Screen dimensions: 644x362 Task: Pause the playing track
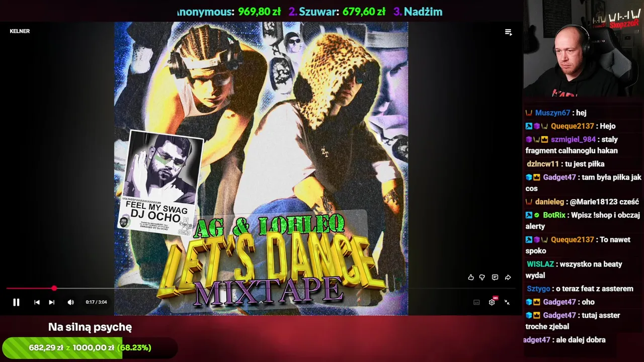click(x=16, y=302)
